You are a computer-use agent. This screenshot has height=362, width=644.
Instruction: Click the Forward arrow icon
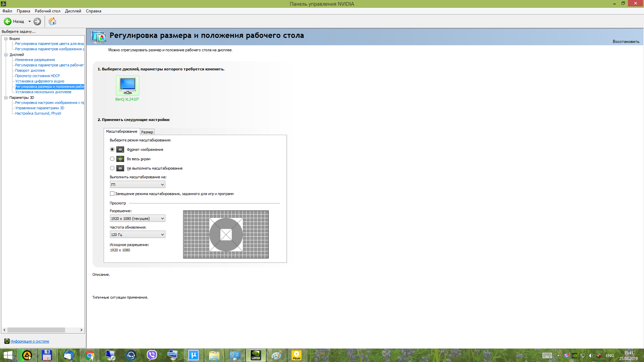[x=37, y=21]
